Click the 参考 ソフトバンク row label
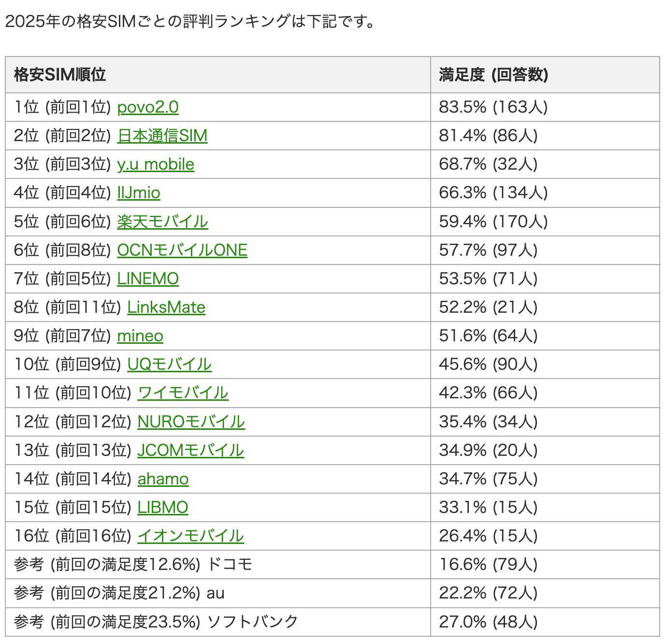The image size is (665, 644). coord(156,622)
